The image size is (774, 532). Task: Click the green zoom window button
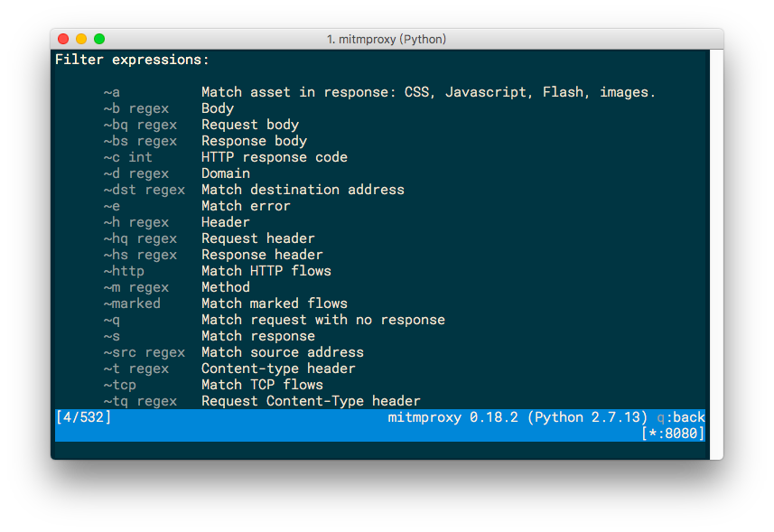(99, 39)
